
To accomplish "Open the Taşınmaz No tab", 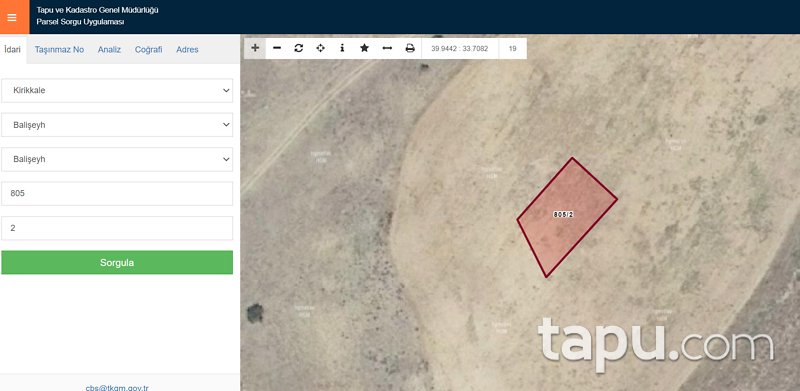I will click(59, 50).
